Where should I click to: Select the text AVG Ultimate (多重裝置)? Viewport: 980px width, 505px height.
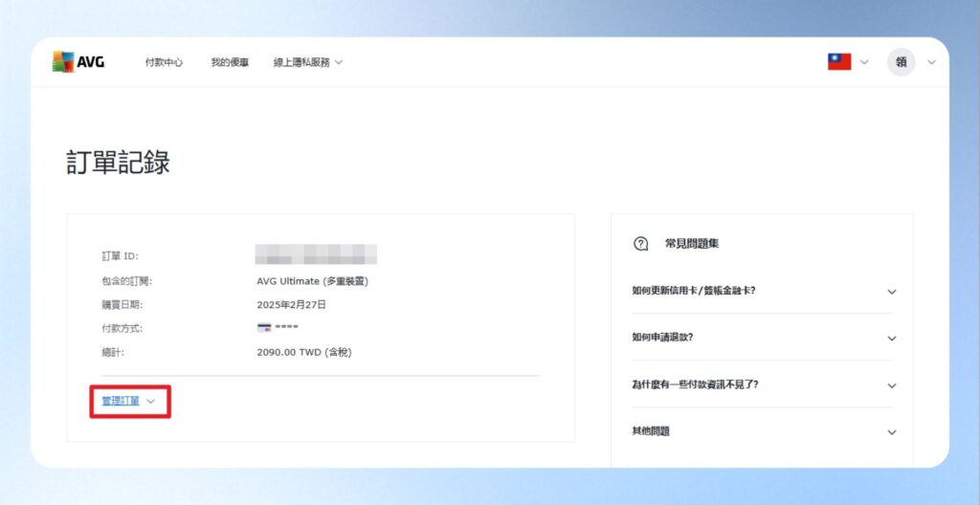click(x=313, y=282)
